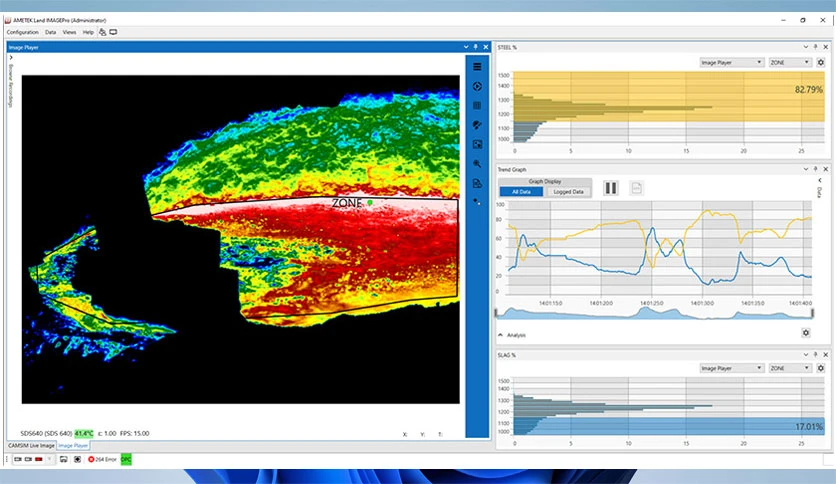This screenshot has width=836, height=484.
Task: Click the users icon next to Help
Action: coord(102,32)
